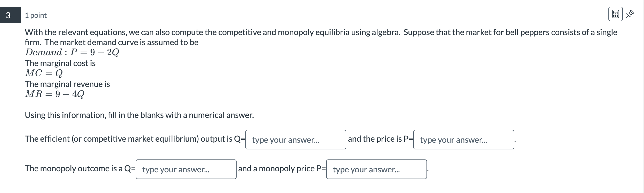Click the demand equation P = 9 - 2Q
Viewport: 644px width, 193px height.
[72, 52]
